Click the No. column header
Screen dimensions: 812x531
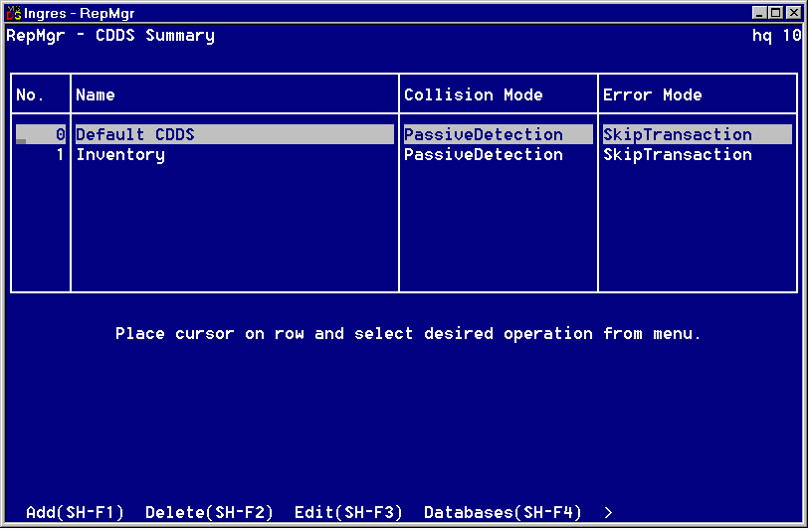coord(31,95)
